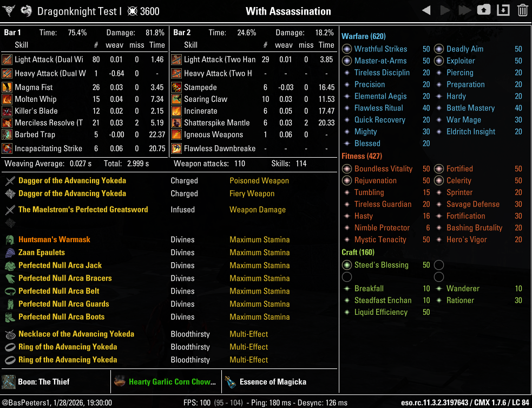Click the Master-at-Arms slotted star
The height and width of the screenshot is (408, 532).
(x=347, y=61)
